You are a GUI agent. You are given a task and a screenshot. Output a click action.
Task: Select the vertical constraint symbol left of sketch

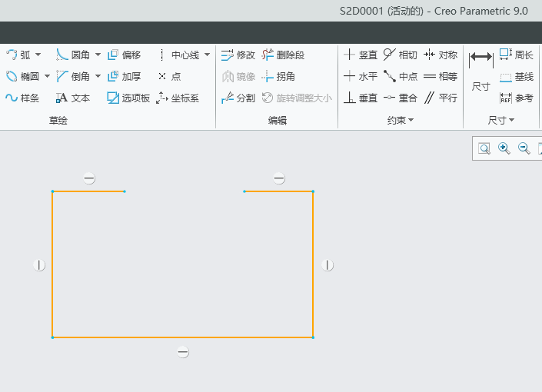pos(39,265)
